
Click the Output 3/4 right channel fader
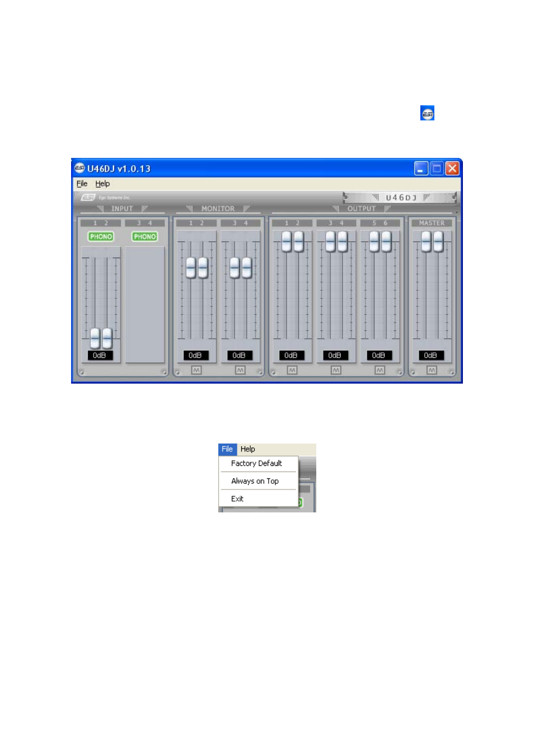[343, 241]
